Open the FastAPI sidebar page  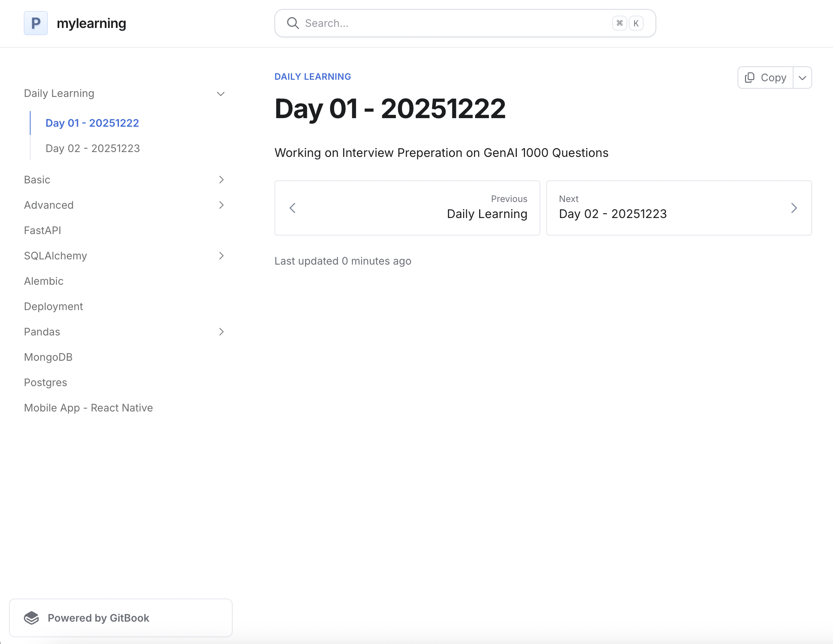[43, 230]
